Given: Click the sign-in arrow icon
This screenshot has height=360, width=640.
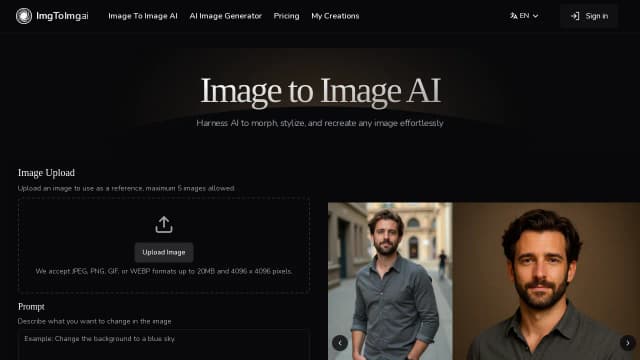Looking at the screenshot, I should pyautogui.click(x=575, y=16).
